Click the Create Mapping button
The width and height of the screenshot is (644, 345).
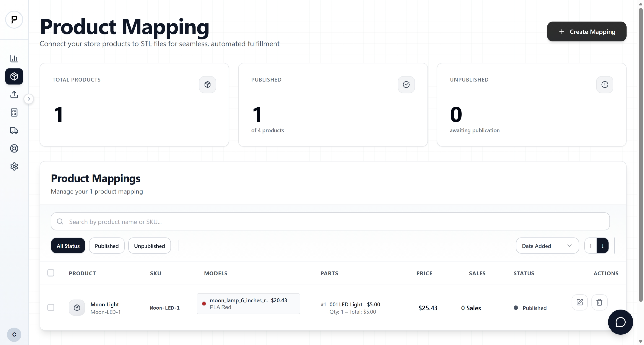[586, 31]
